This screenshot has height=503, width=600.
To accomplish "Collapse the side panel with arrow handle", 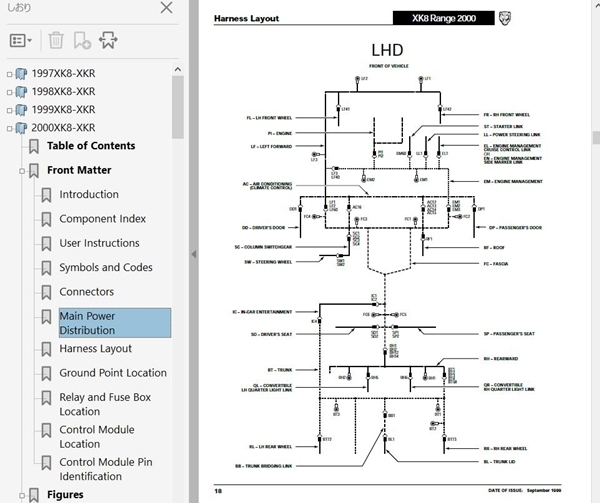I will click(194, 254).
